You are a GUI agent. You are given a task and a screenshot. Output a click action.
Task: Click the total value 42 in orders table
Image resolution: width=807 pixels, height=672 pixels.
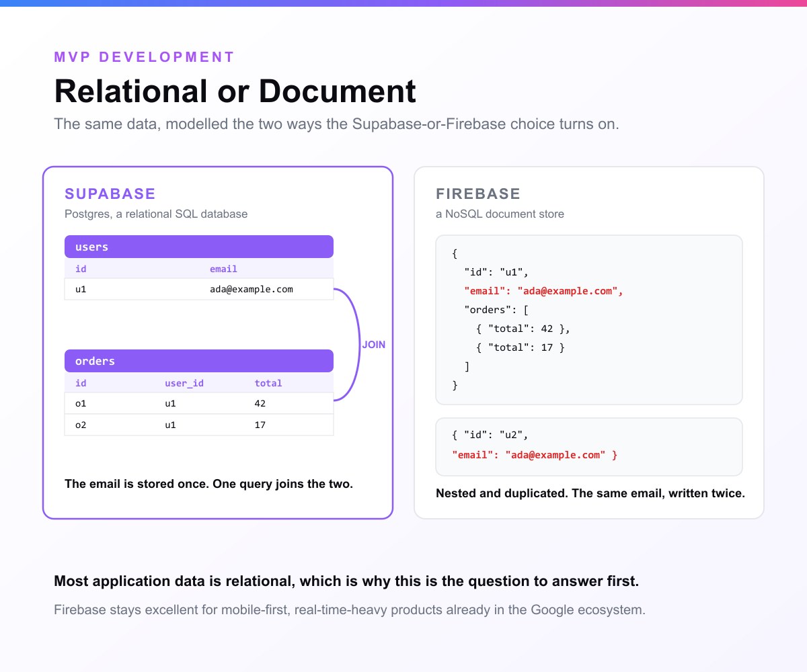(260, 403)
